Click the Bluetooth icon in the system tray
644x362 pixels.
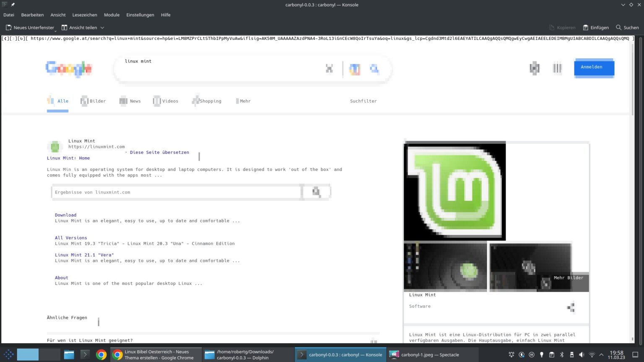pyautogui.click(x=561, y=354)
